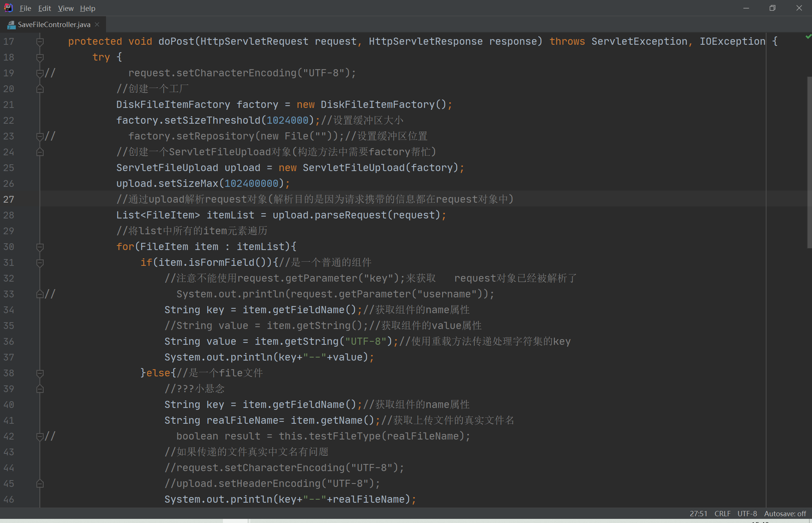Image resolution: width=812 pixels, height=523 pixels.
Task: Collapse the for loop fold at line 30
Action: [x=40, y=247]
